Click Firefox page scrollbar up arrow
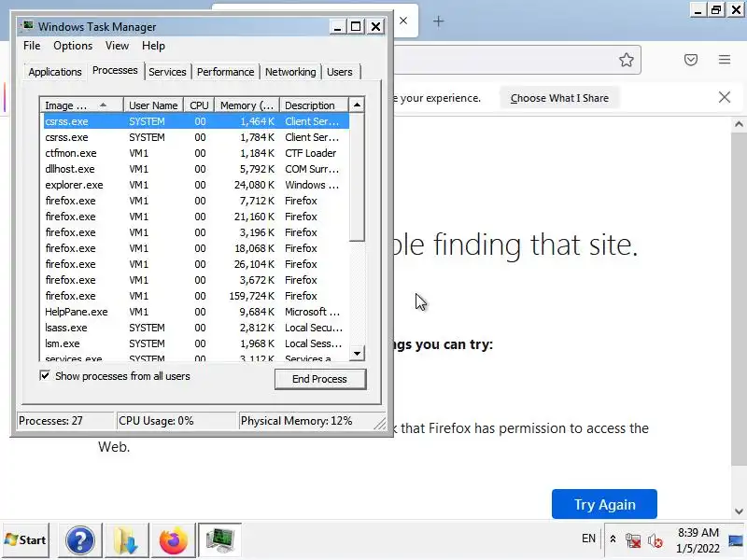This screenshot has height=560, width=747. 739,124
